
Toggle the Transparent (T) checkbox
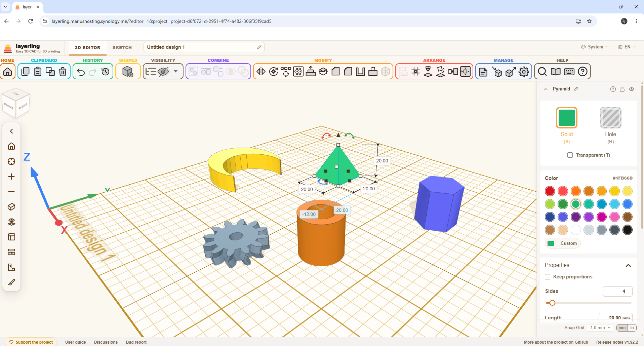click(x=570, y=155)
